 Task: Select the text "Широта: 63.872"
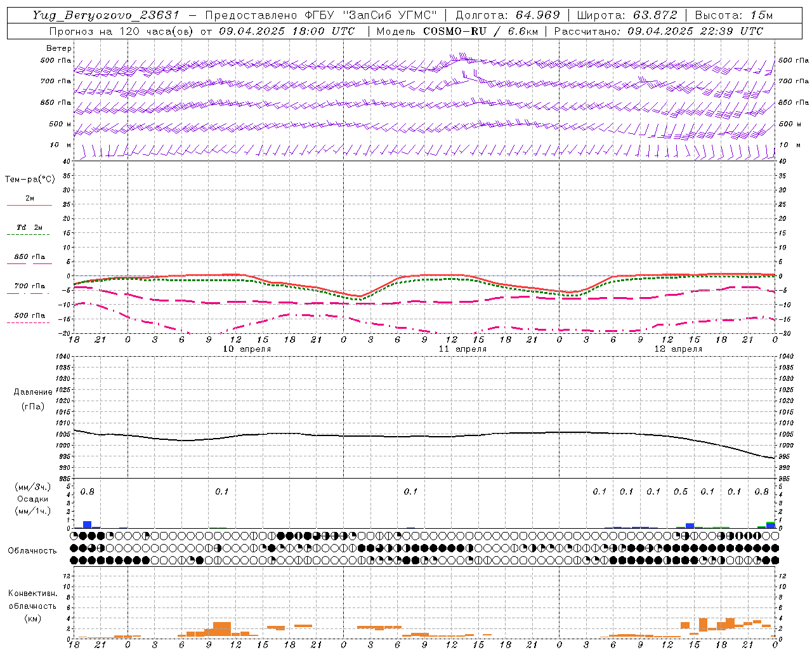(x=627, y=15)
